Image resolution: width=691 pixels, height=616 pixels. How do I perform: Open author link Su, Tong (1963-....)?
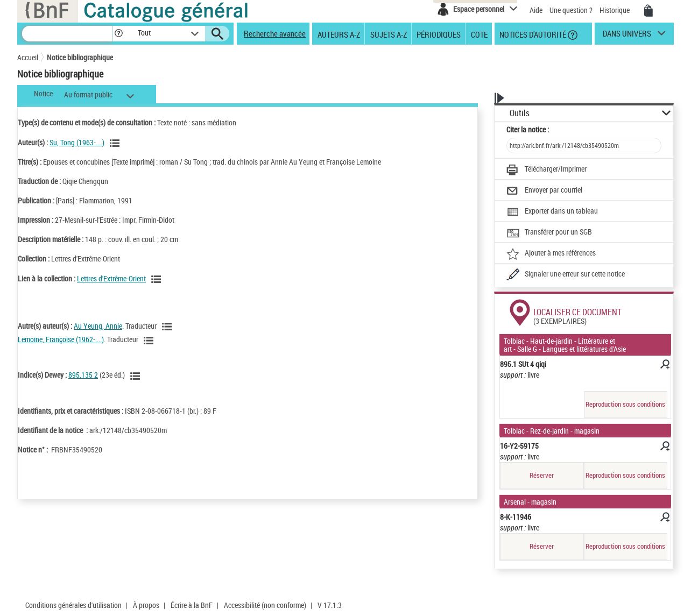pos(77,143)
